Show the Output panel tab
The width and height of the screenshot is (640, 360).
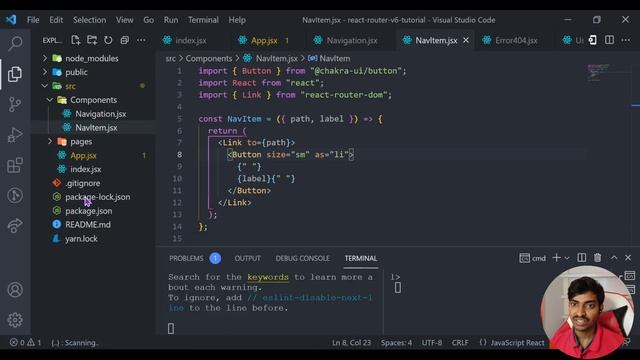[x=247, y=258]
